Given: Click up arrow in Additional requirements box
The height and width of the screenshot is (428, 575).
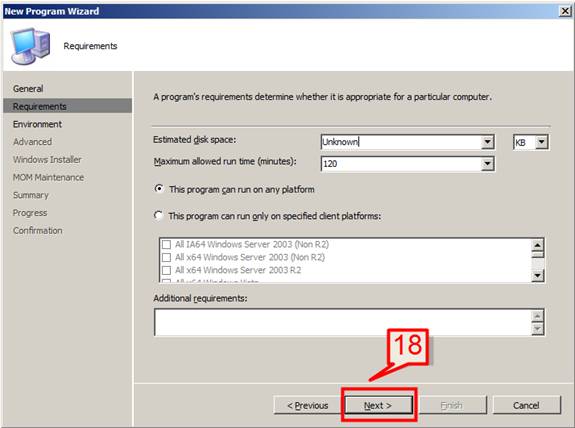Looking at the screenshot, I should coord(537,316).
